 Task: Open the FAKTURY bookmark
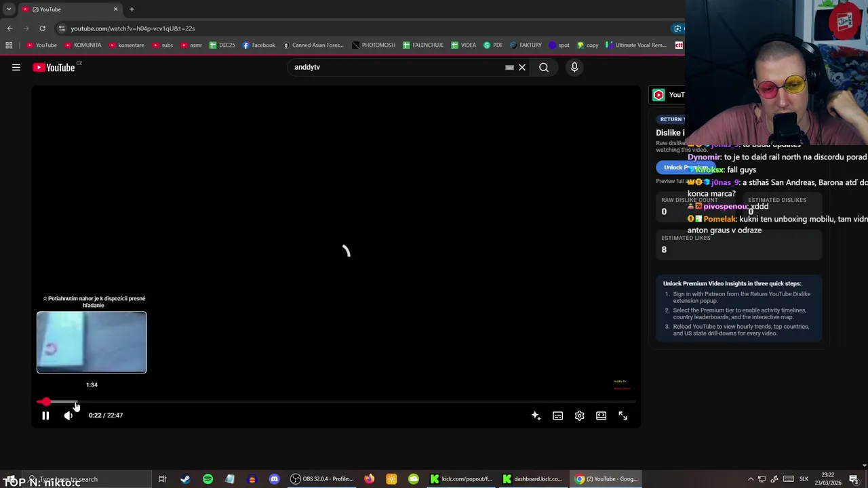tap(526, 45)
